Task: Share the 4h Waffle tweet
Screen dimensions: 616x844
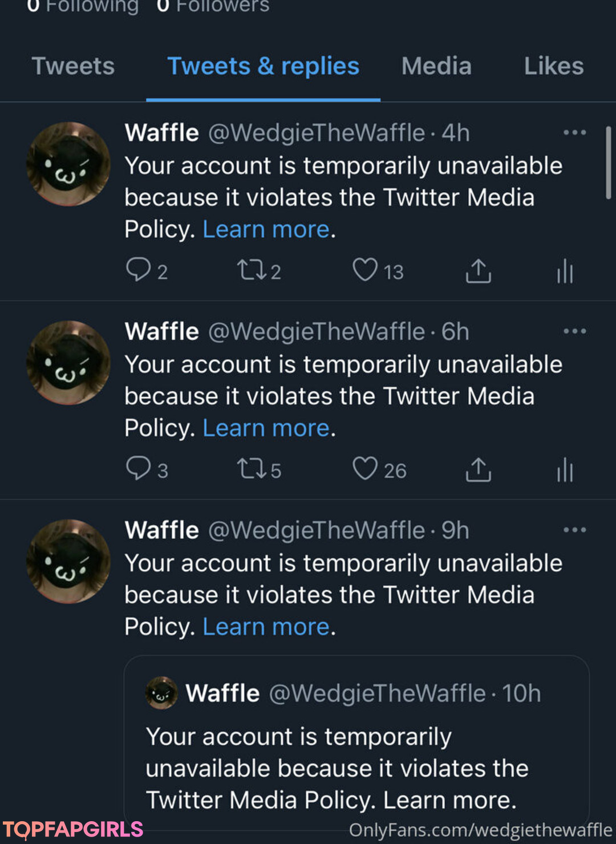Action: click(x=478, y=271)
